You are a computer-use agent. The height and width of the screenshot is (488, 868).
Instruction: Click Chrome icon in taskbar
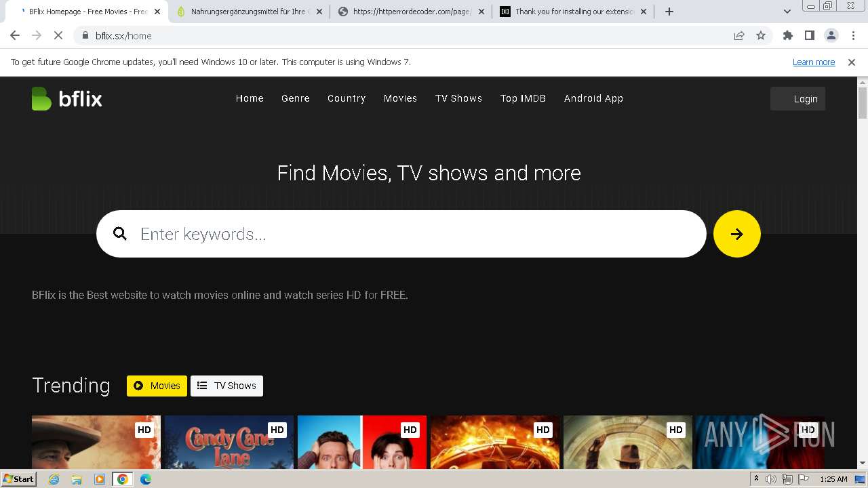point(123,479)
